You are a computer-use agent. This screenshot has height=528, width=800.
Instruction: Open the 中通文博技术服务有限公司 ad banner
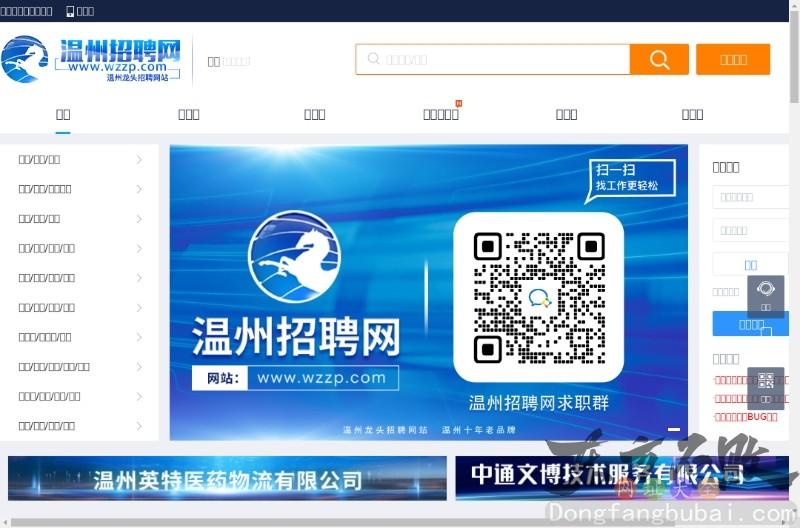click(622, 478)
